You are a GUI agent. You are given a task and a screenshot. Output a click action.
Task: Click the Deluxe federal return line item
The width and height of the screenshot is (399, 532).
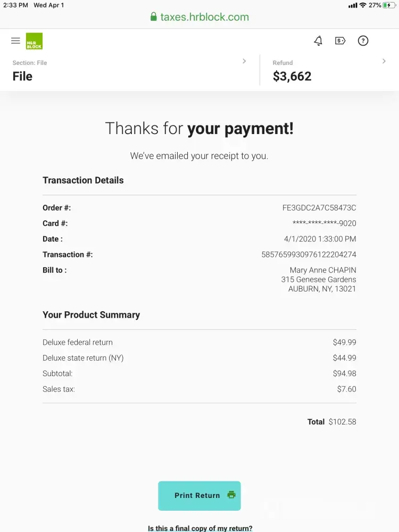pyautogui.click(x=78, y=343)
